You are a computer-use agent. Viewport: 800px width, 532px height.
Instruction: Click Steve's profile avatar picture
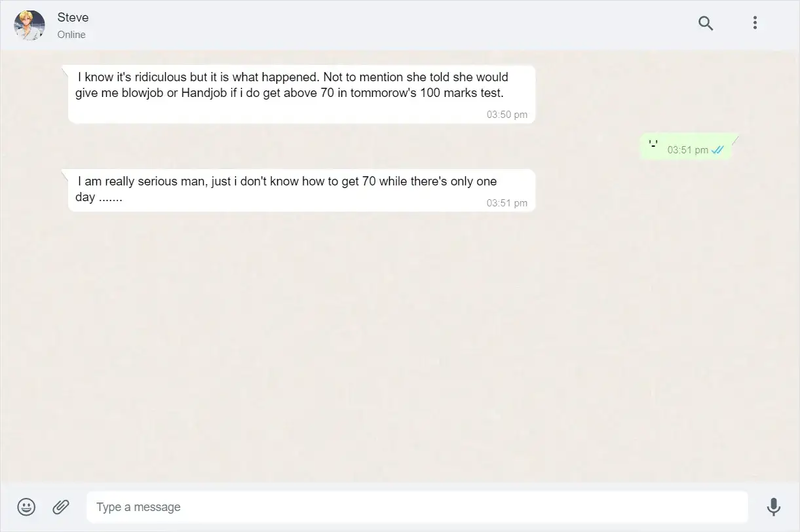click(x=29, y=26)
